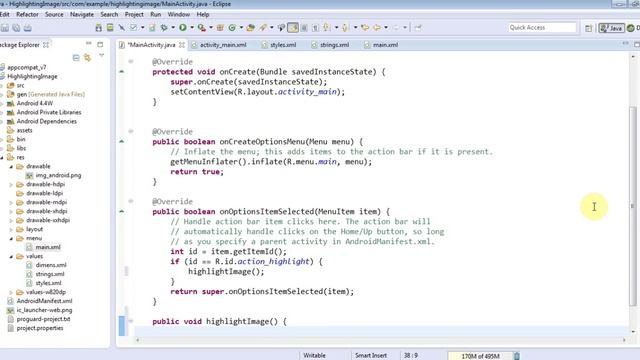Toggle Link with Editor in Package Explorer
The width and height of the screenshot is (640, 360).
pos(87,58)
